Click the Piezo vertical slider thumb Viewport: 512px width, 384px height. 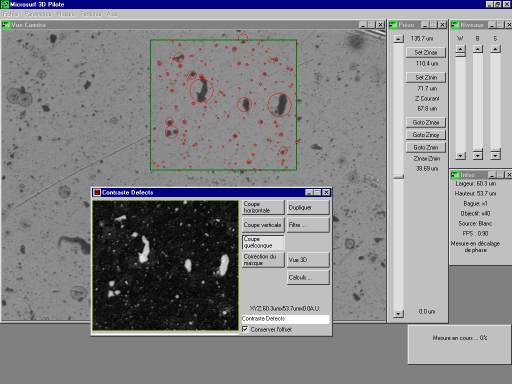(398, 176)
